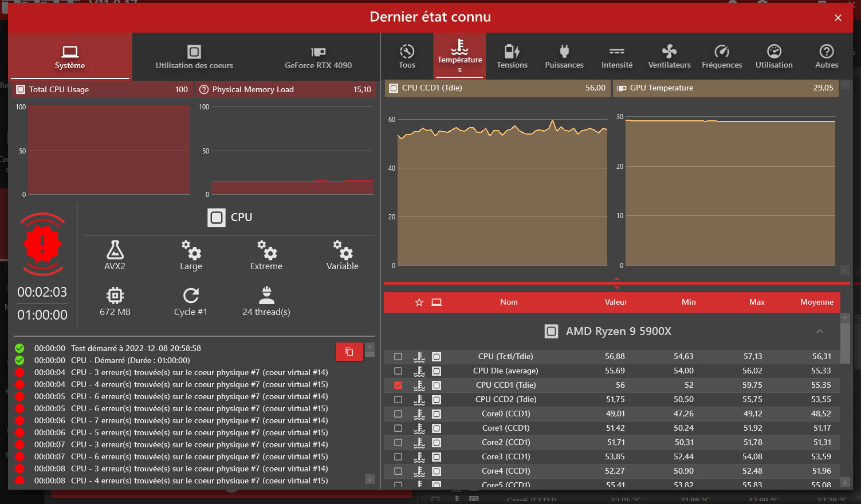Open the Ventilateurs tab
This screenshot has width=861, height=504.
click(x=669, y=57)
